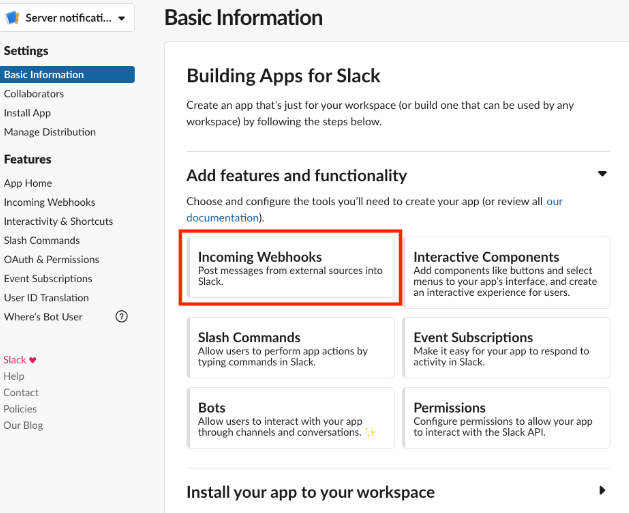Click the 'Building Apps for Slack' heading
Viewport: 629px width, 513px height.
(284, 76)
